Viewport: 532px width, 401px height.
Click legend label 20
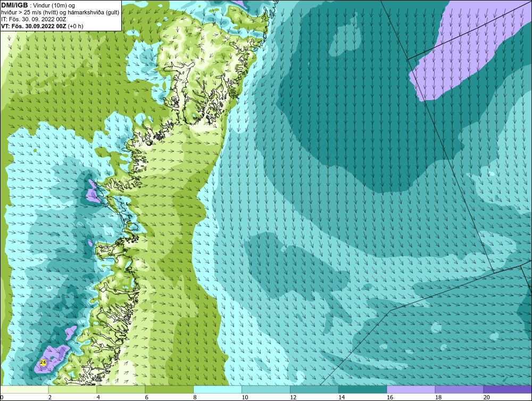pyautogui.click(x=487, y=397)
